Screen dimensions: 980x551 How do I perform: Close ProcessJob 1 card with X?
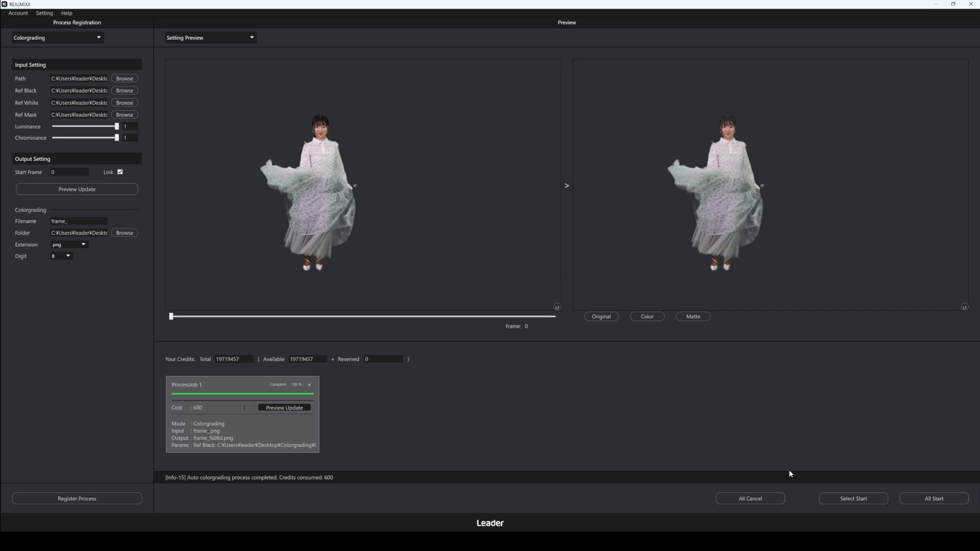click(x=309, y=385)
